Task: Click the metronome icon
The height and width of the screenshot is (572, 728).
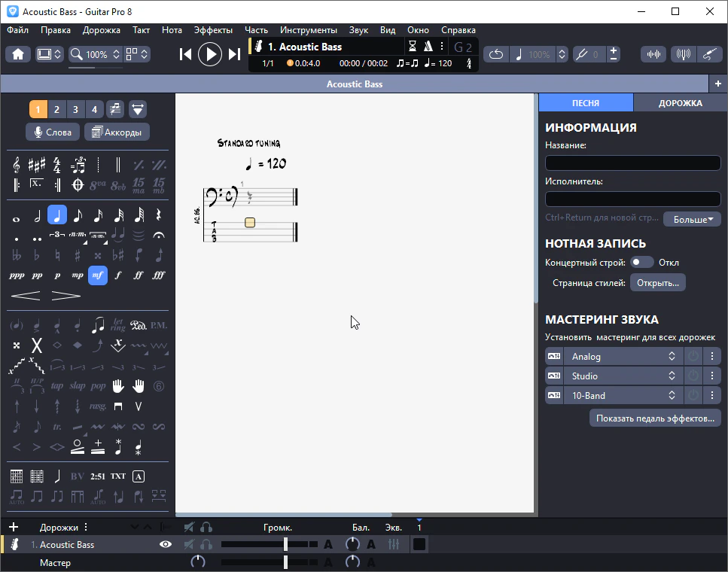Action: click(x=428, y=47)
